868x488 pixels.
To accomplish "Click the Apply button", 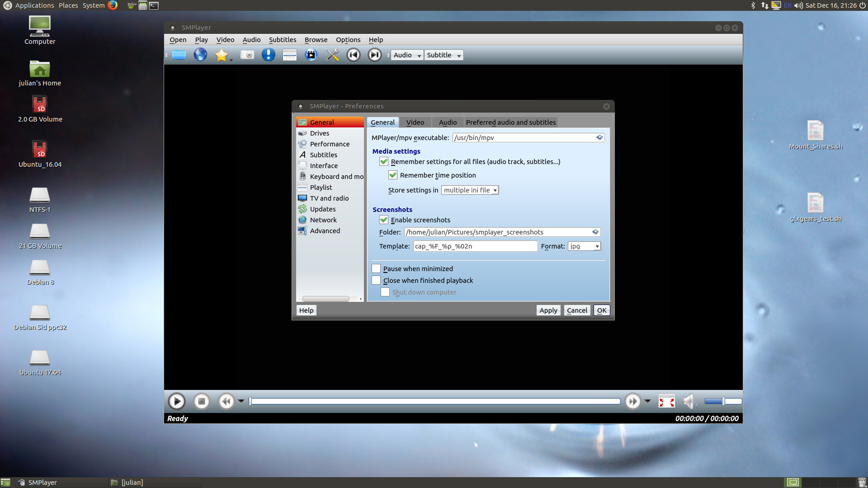I will [548, 310].
